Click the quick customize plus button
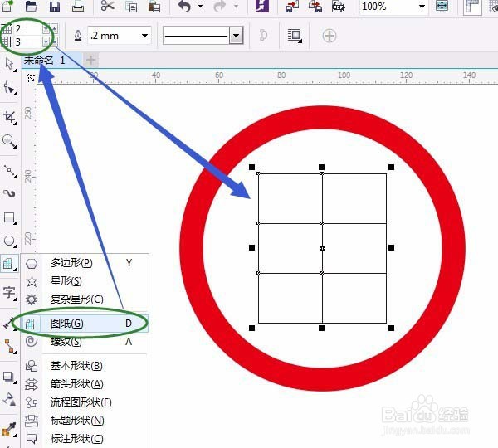This screenshot has height=448, width=498. (x=330, y=36)
